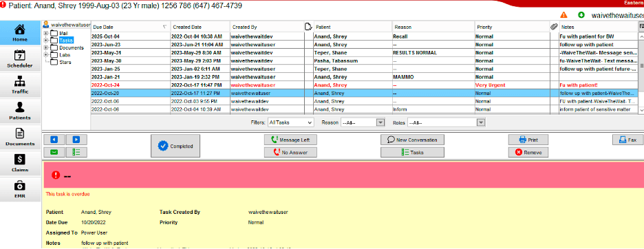Click the blue next arrow button

click(76, 140)
